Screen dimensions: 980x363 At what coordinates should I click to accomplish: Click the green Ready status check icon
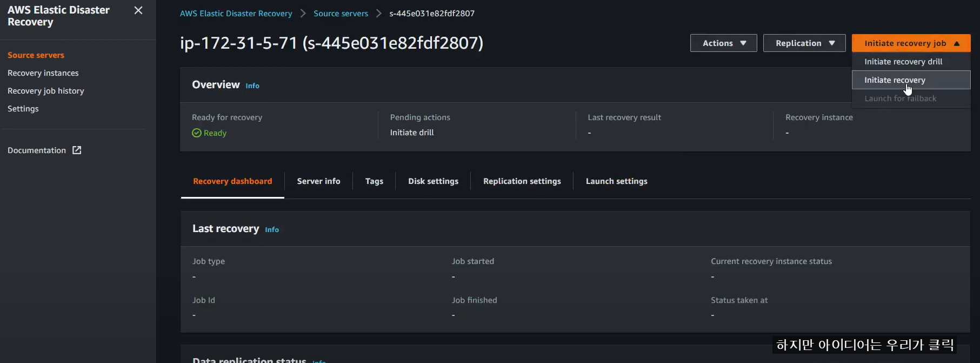coord(197,133)
